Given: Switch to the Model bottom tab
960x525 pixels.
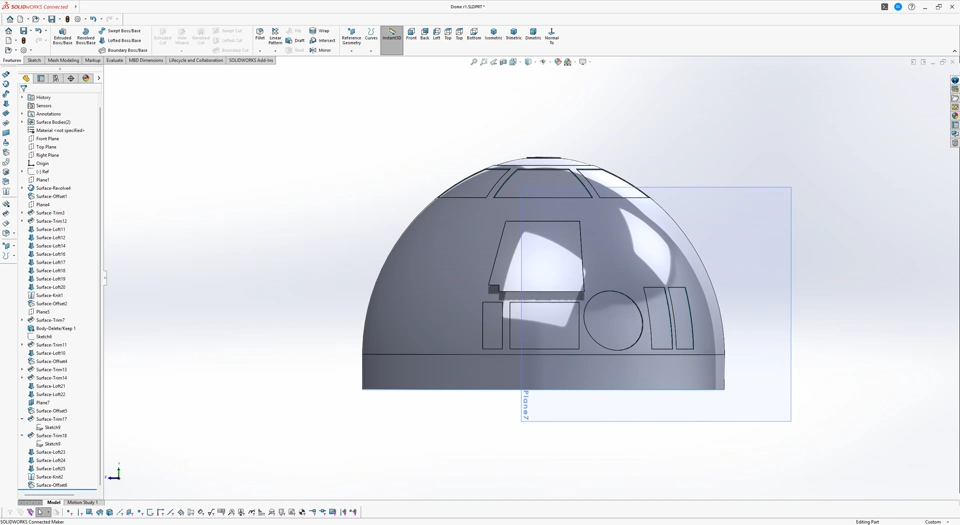Looking at the screenshot, I should (54, 502).
